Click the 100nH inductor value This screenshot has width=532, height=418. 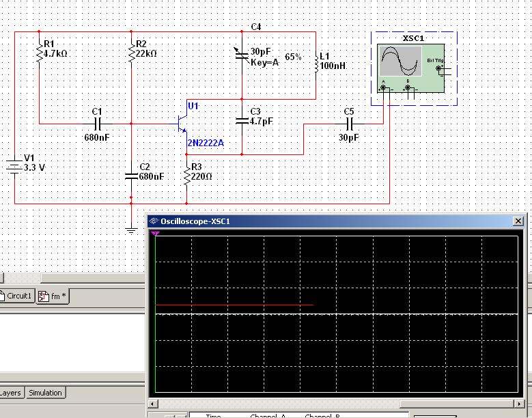coord(333,66)
